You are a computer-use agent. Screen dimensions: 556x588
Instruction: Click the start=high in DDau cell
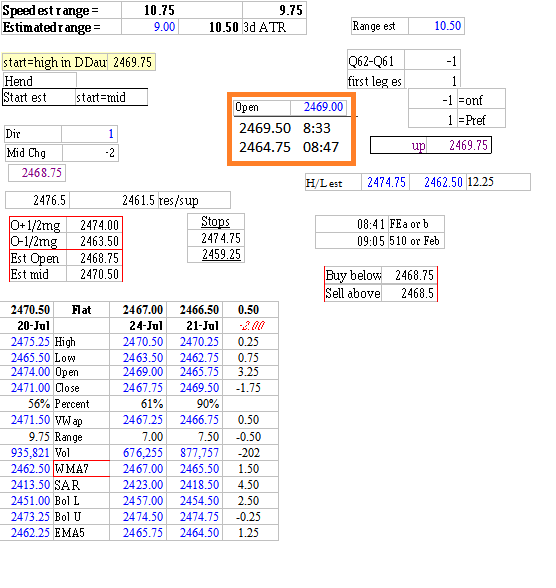[55, 62]
